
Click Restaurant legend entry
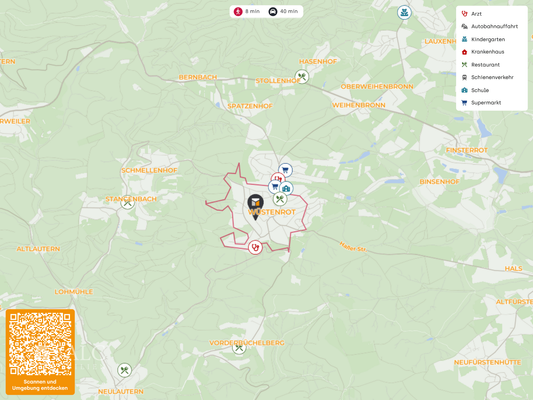coord(480,65)
